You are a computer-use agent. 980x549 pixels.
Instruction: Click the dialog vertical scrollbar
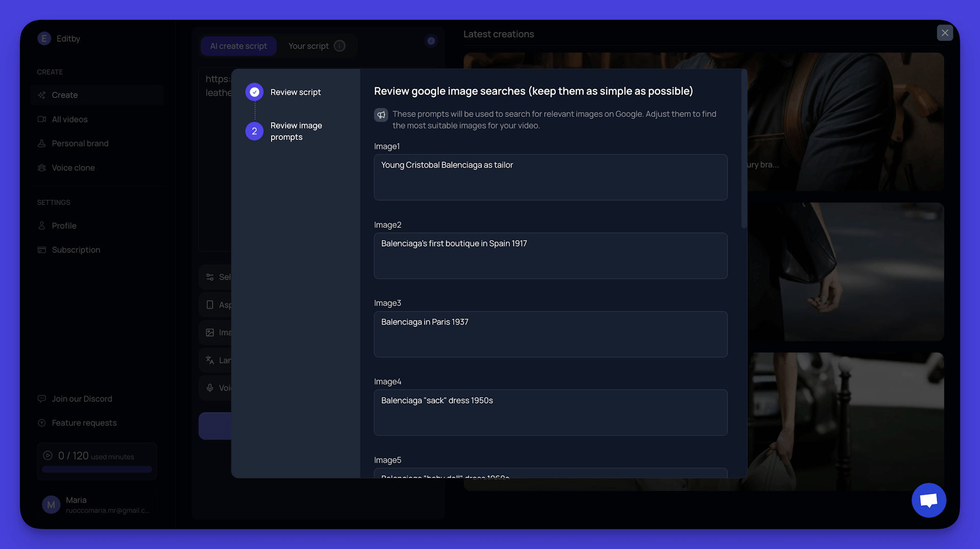744,150
